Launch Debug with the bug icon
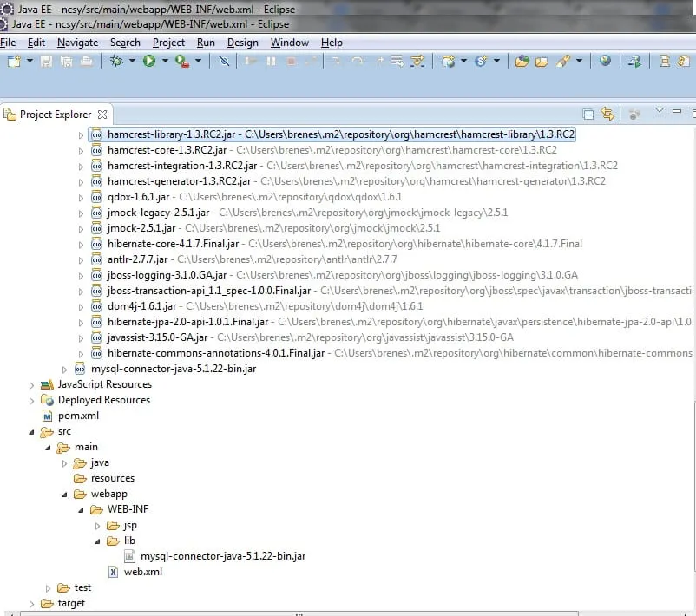The image size is (696, 616). 116,61
